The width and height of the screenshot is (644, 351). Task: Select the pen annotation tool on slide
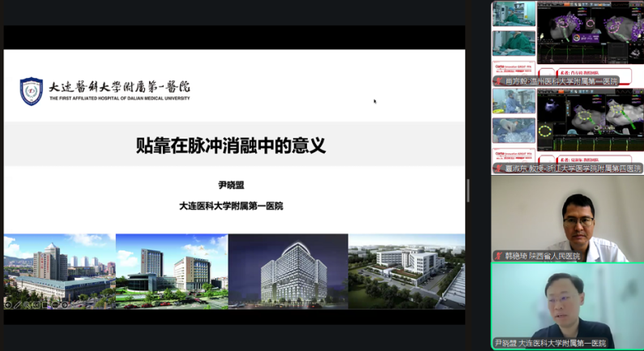[x=18, y=305]
